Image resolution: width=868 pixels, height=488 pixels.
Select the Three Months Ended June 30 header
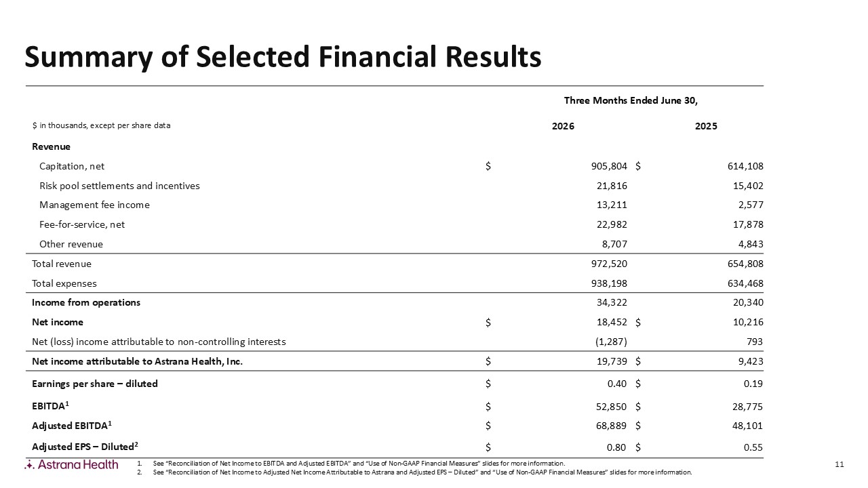631,100
